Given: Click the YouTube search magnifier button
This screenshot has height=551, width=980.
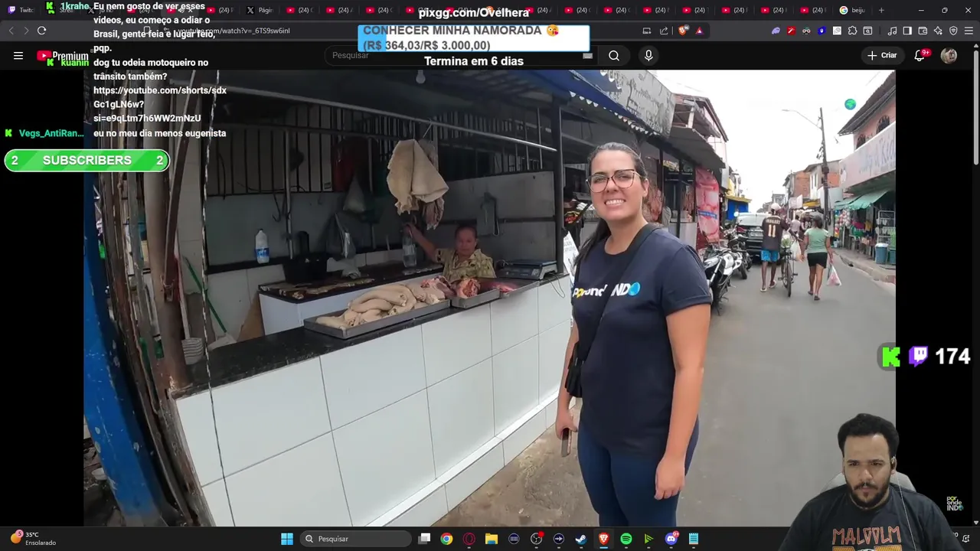Looking at the screenshot, I should tap(614, 55).
